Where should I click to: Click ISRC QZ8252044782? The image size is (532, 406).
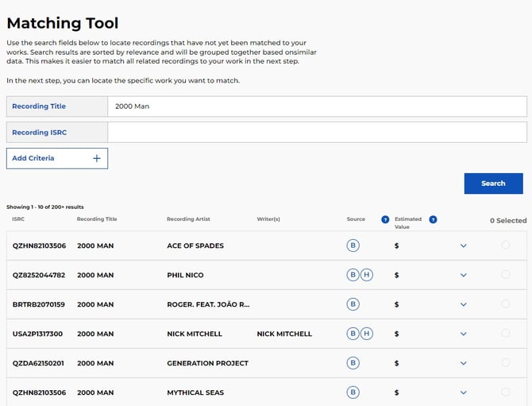click(39, 275)
